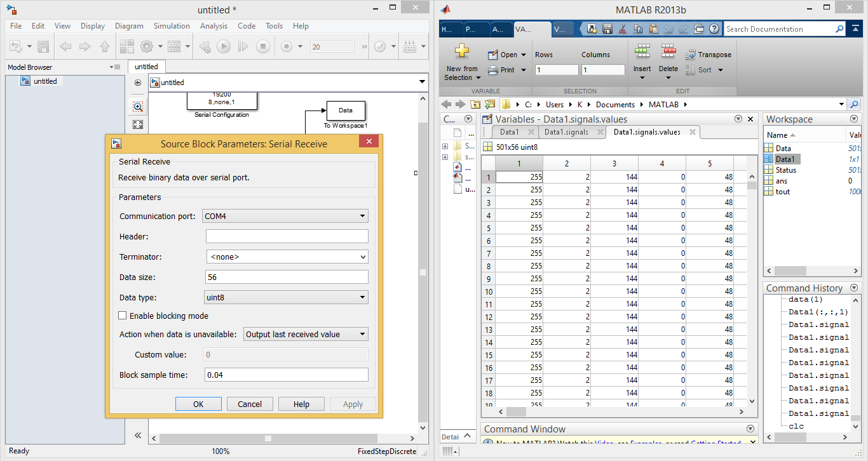This screenshot has width=868, height=461.
Task: Expand the Data type dropdown
Action: pos(285,297)
